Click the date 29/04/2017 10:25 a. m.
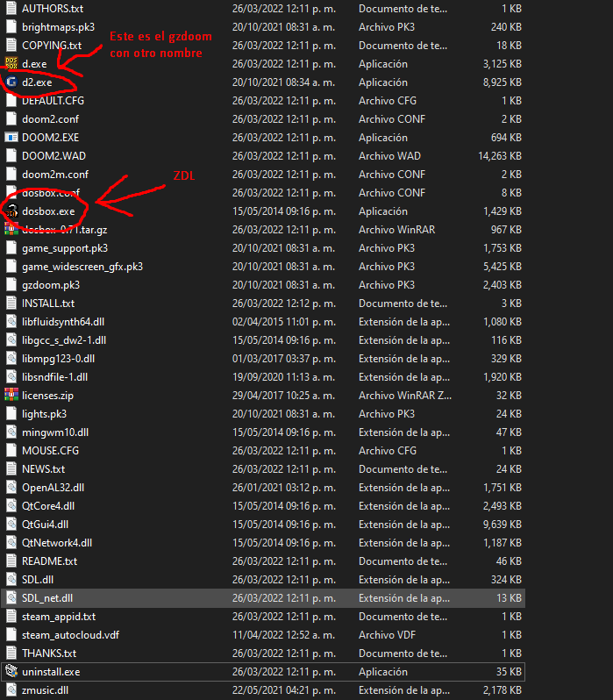The height and width of the screenshot is (700, 613). 284,396
